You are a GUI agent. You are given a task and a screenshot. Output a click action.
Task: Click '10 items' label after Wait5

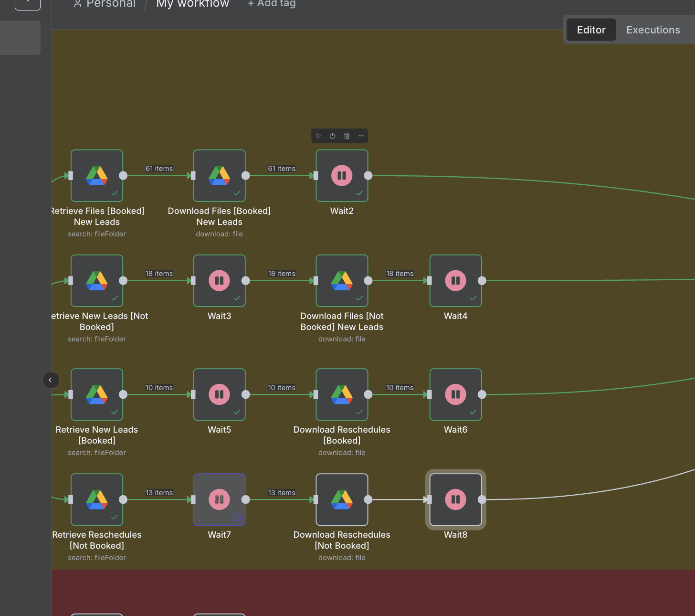coord(282,388)
